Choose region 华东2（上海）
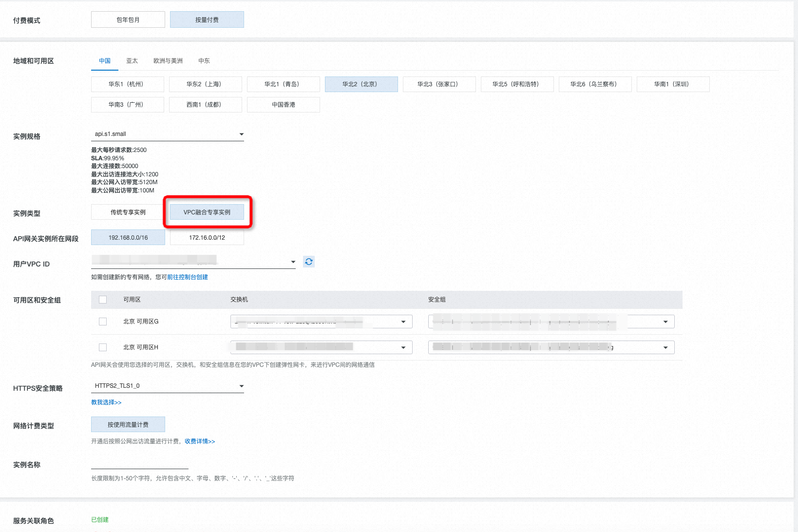Viewport: 798px width, 532px height. pyautogui.click(x=206, y=84)
